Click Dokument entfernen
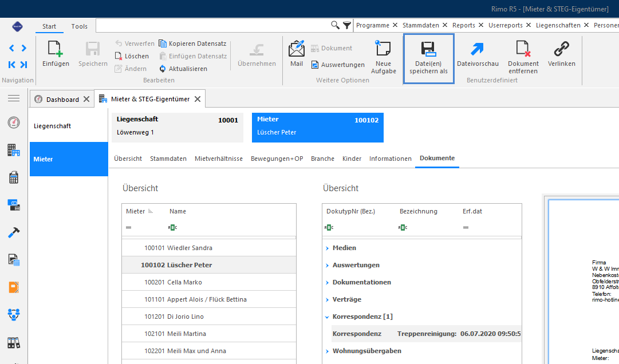Screen dimensions: 619x364 click(523, 57)
